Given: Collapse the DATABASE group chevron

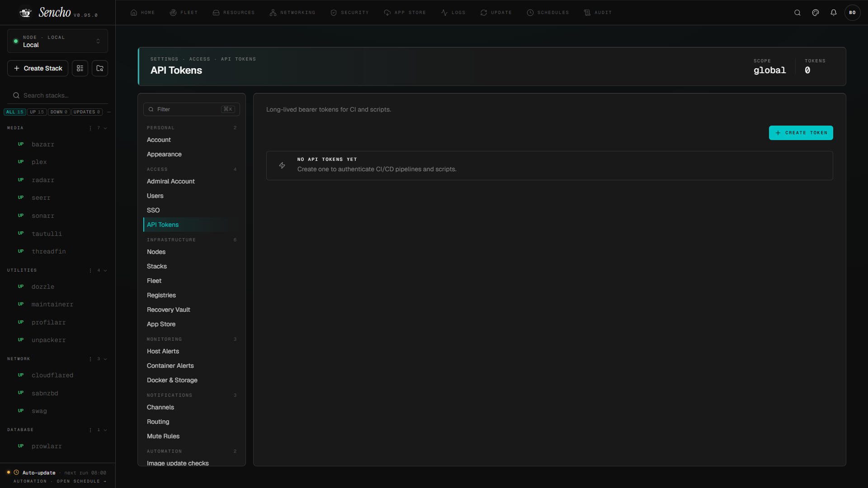Looking at the screenshot, I should pos(105,430).
